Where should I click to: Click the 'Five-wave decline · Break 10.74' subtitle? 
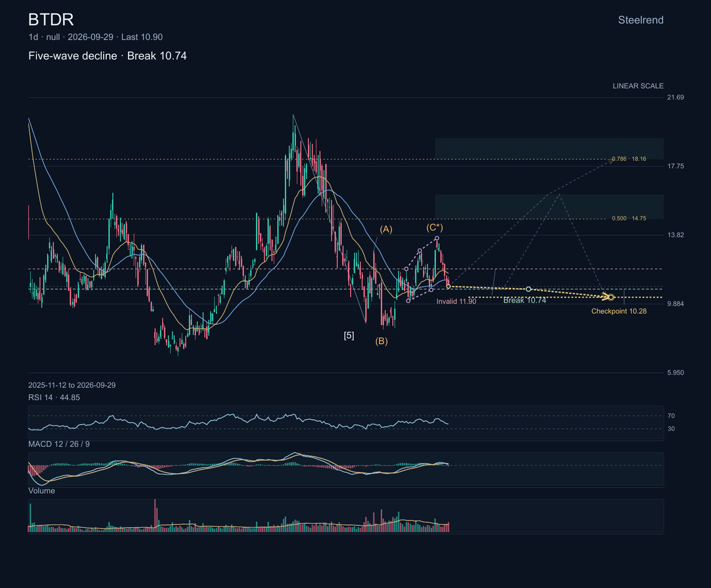108,56
